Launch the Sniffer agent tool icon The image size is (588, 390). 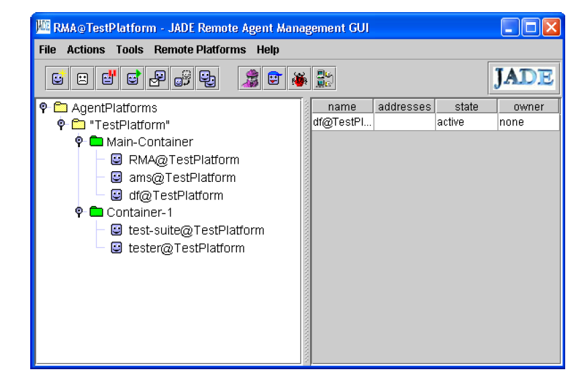[250, 79]
